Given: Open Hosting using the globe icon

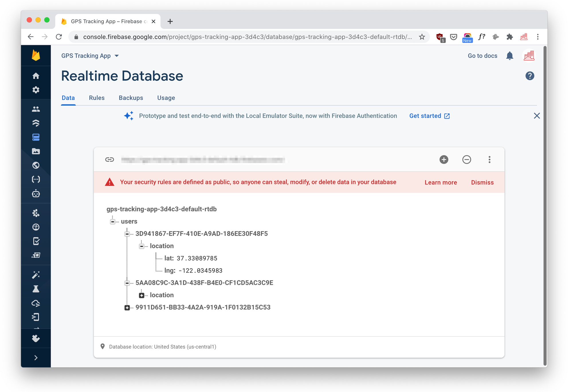Looking at the screenshot, I should [36, 166].
